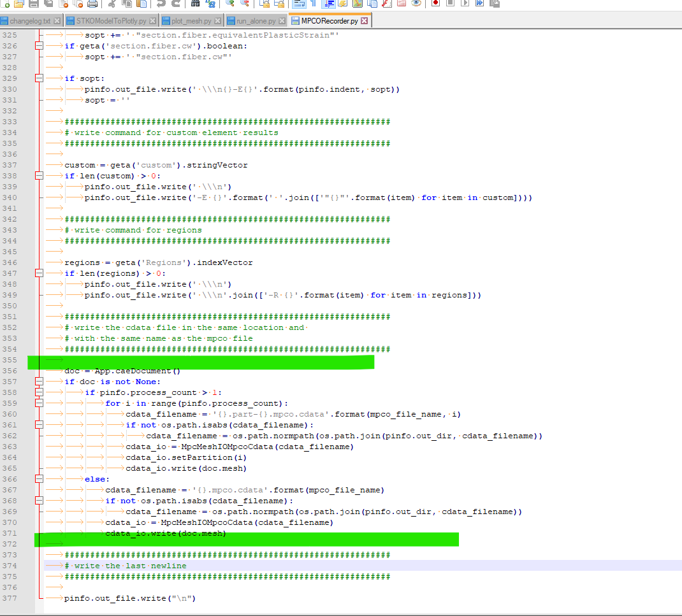
Task: Toggle file monitoring eye icon
Action: [416, 3]
